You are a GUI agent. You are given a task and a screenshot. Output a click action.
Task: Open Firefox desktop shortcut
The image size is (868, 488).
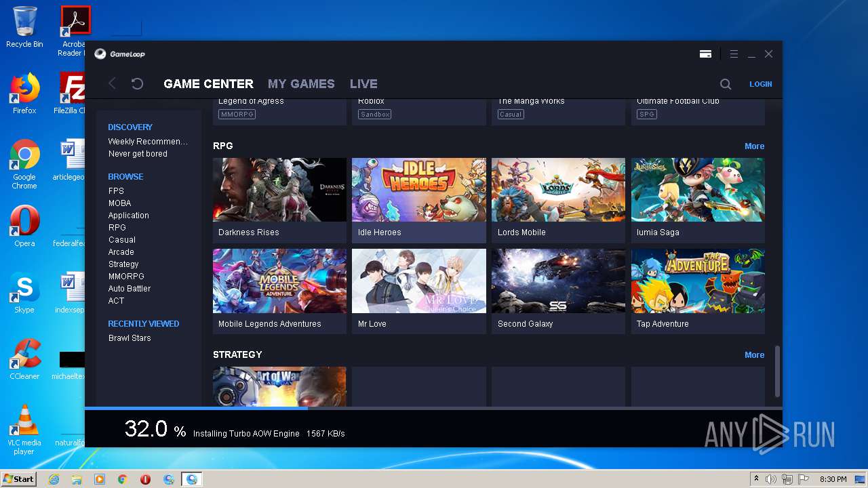[x=24, y=94]
